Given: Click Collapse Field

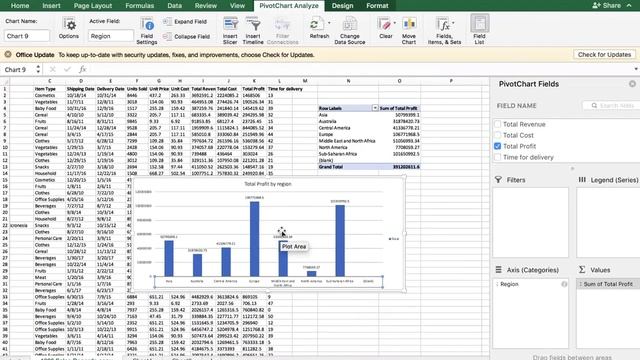Looking at the screenshot, I should (x=186, y=36).
